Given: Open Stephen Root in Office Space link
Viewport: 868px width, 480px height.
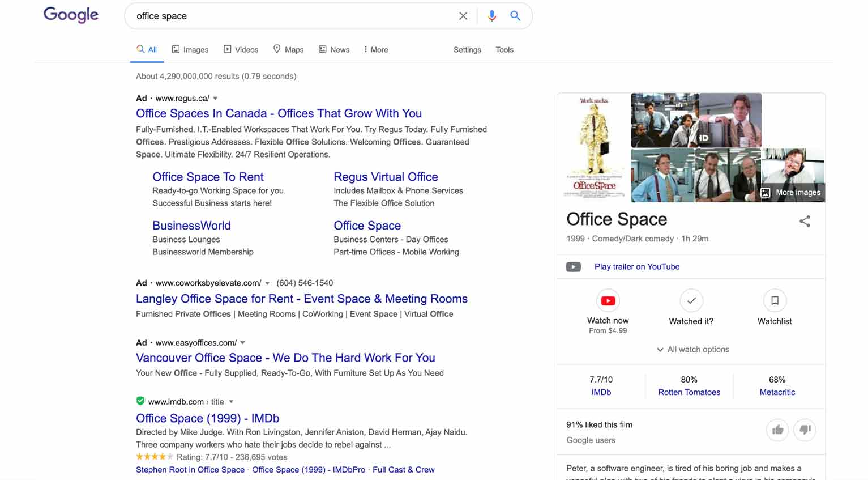Looking at the screenshot, I should click(190, 470).
